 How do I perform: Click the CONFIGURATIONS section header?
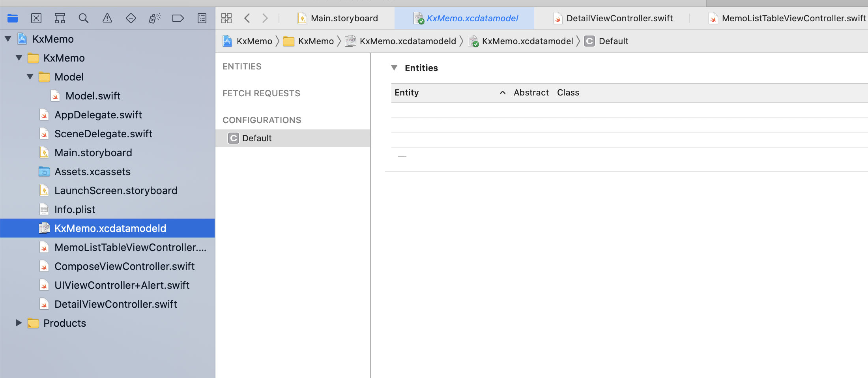(262, 120)
